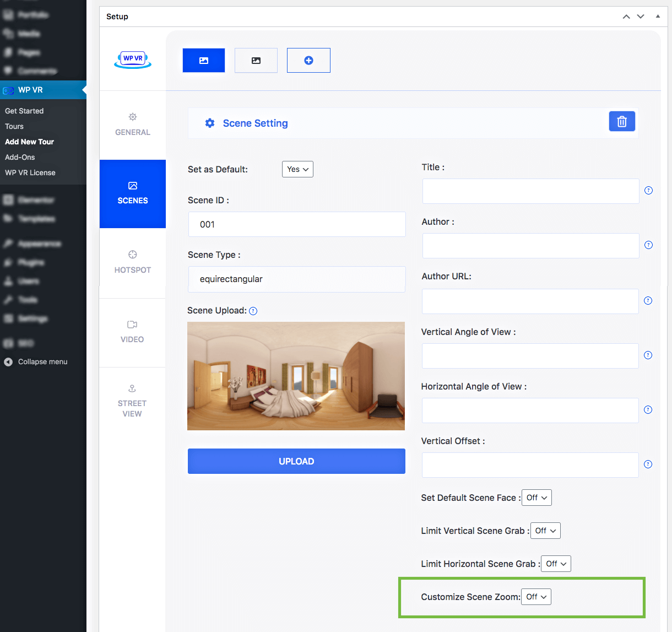672x632 pixels.
Task: Open Set Default Scene Face dropdown
Action: coord(536,498)
